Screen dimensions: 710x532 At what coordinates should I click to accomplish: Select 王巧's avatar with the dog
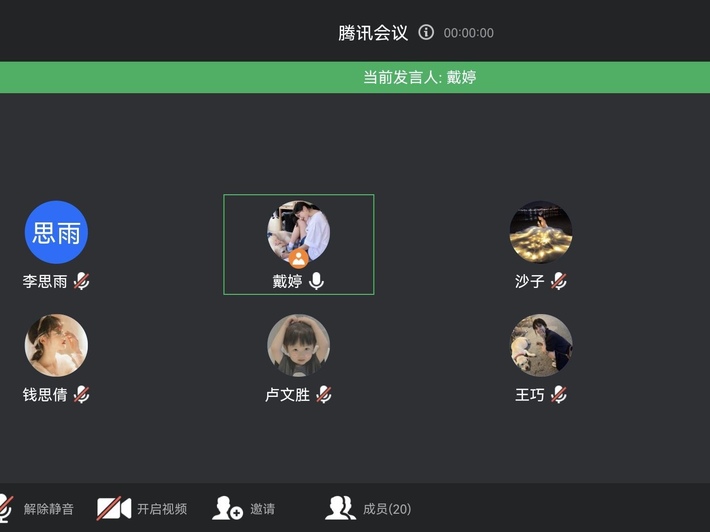pos(541,345)
